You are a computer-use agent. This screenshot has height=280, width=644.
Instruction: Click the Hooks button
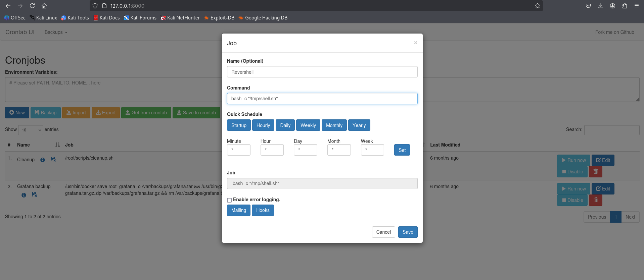(263, 210)
